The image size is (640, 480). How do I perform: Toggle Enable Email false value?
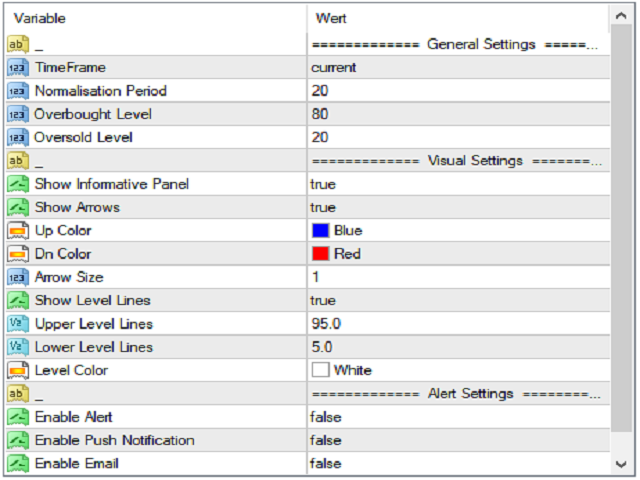pyautogui.click(x=325, y=464)
